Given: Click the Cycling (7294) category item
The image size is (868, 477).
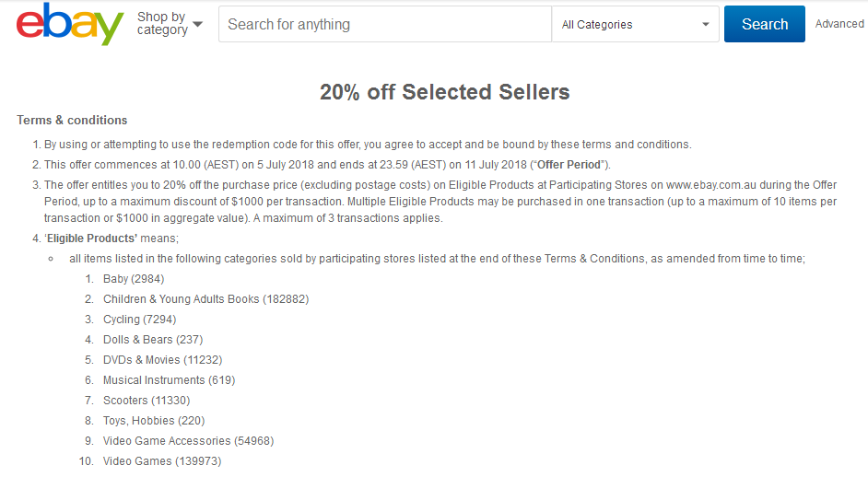Looking at the screenshot, I should 139,320.
